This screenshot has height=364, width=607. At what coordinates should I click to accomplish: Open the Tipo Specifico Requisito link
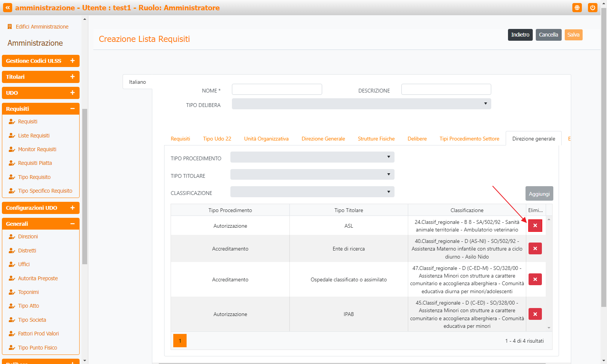(x=45, y=191)
